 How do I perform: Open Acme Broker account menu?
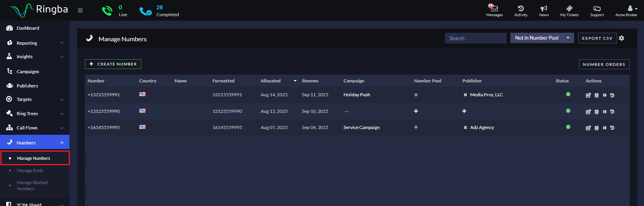coord(626,10)
